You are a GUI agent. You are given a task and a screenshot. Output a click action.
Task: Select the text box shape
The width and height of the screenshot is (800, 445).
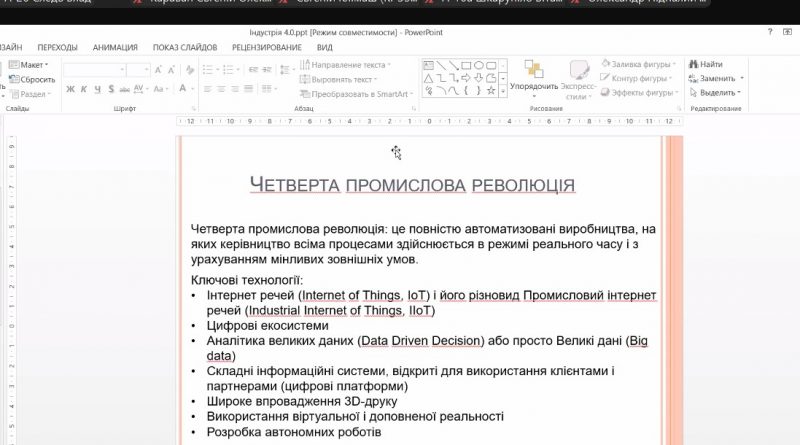pyautogui.click(x=429, y=65)
